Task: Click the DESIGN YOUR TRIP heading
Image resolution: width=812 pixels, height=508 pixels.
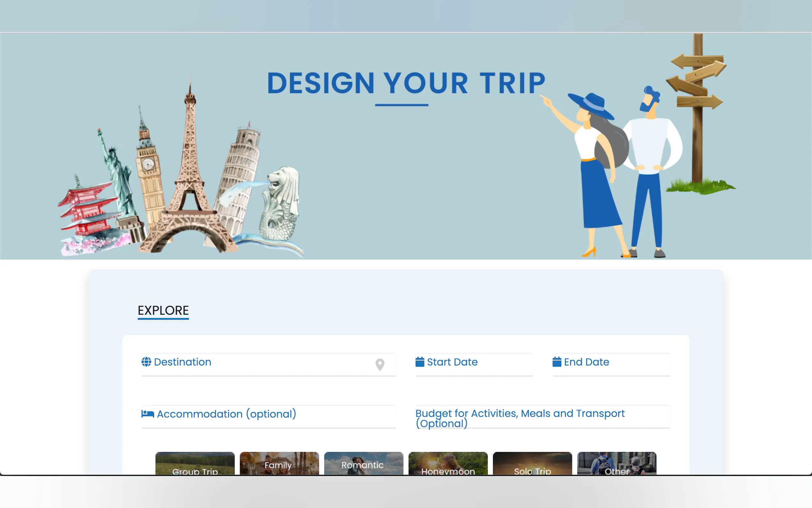Action: [406, 83]
